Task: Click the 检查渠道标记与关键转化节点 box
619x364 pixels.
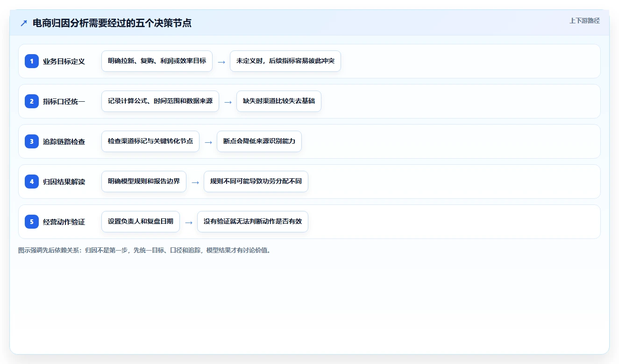Action: (150, 141)
